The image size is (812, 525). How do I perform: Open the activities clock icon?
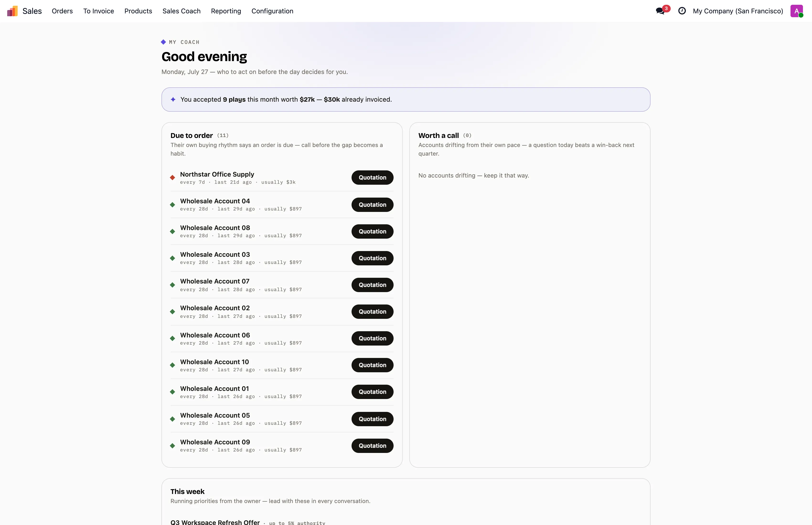click(x=682, y=11)
